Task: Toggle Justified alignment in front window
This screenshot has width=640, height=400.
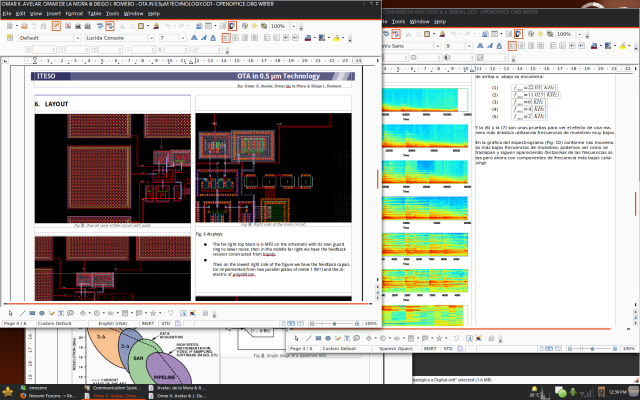Action: point(254,38)
